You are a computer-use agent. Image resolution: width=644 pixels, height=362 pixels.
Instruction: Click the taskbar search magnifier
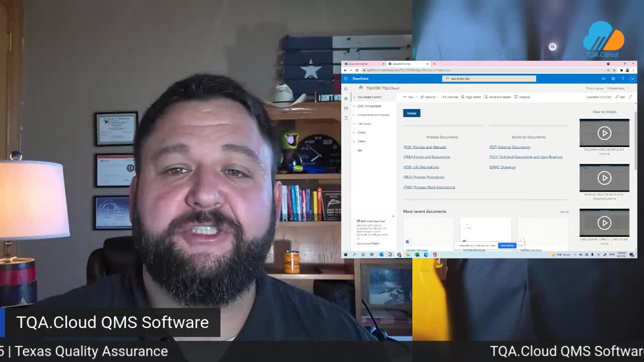click(x=354, y=255)
